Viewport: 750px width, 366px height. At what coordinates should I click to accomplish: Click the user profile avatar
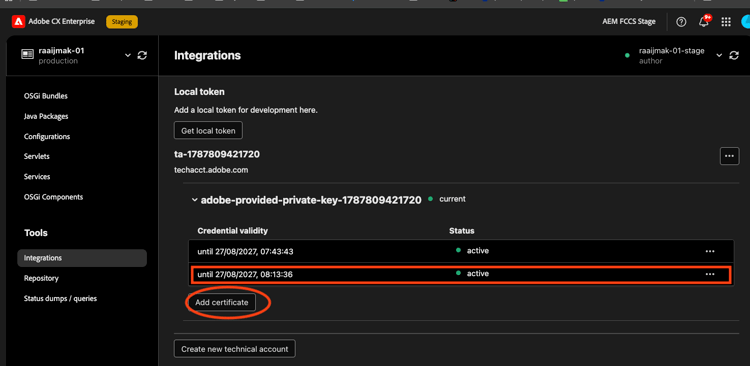745,22
